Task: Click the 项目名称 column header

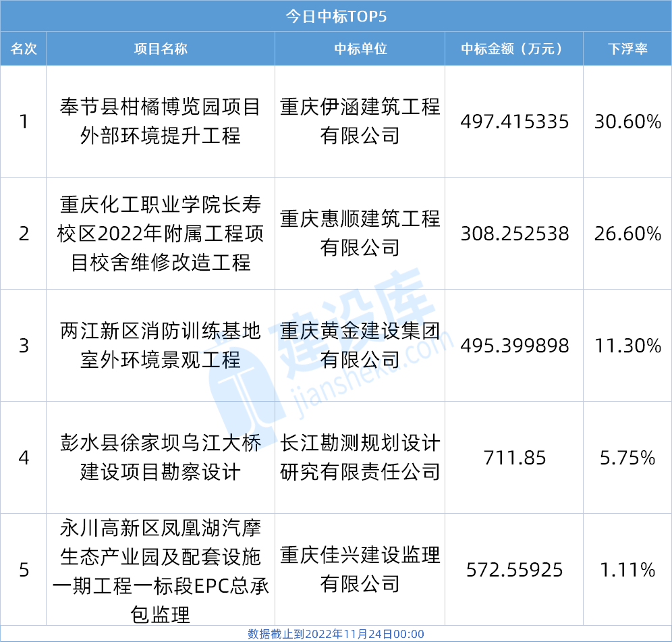Action: coord(161,49)
